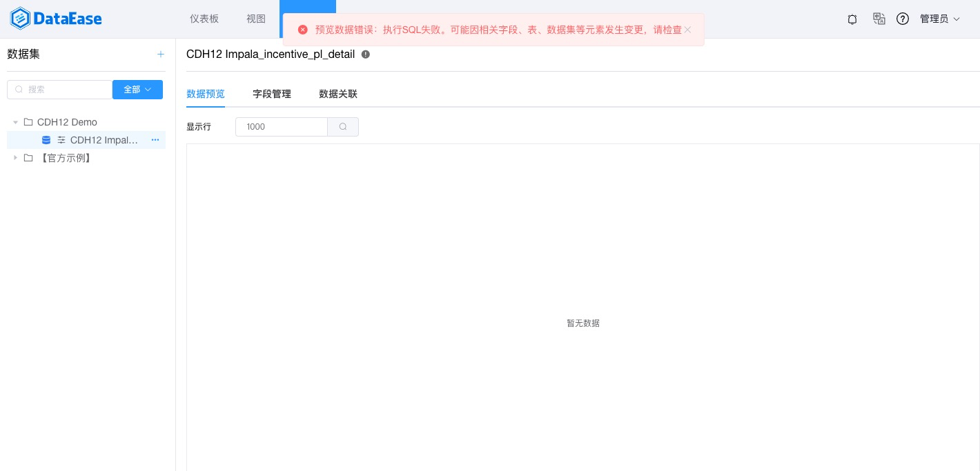Switch the interface language using the translate icon

pyautogui.click(x=879, y=19)
